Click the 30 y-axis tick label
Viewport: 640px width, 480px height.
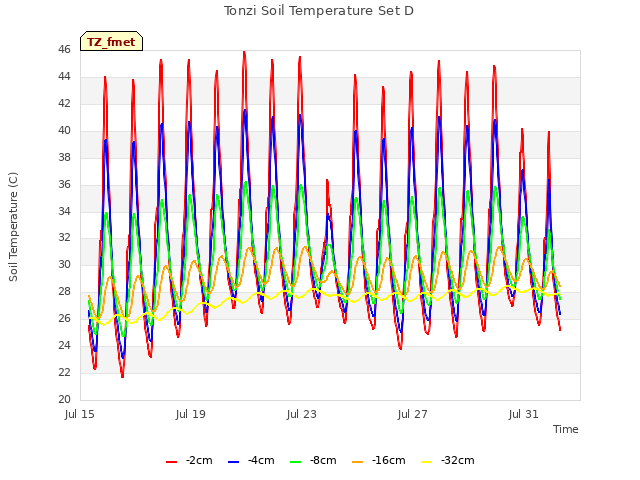pyautogui.click(x=64, y=264)
